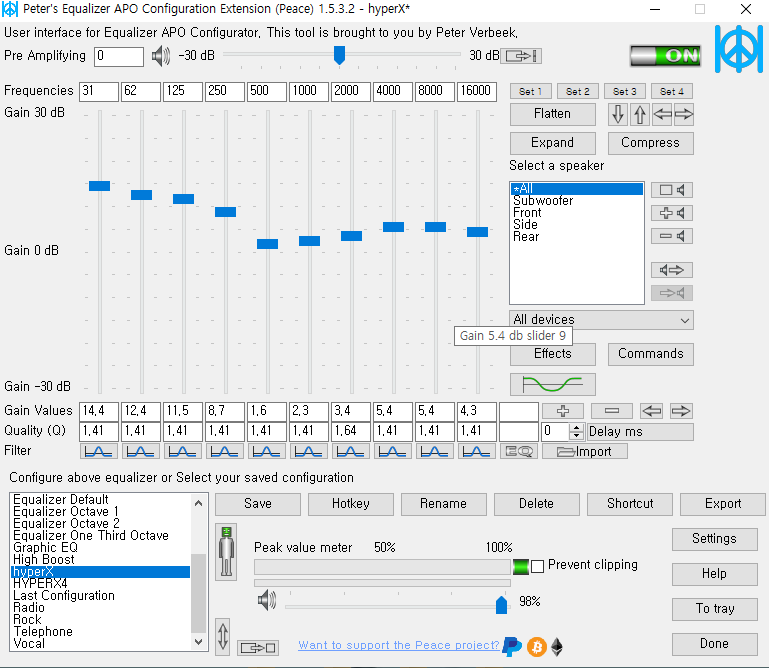Click the Ethereum donation icon
769x668 pixels.
(557, 647)
